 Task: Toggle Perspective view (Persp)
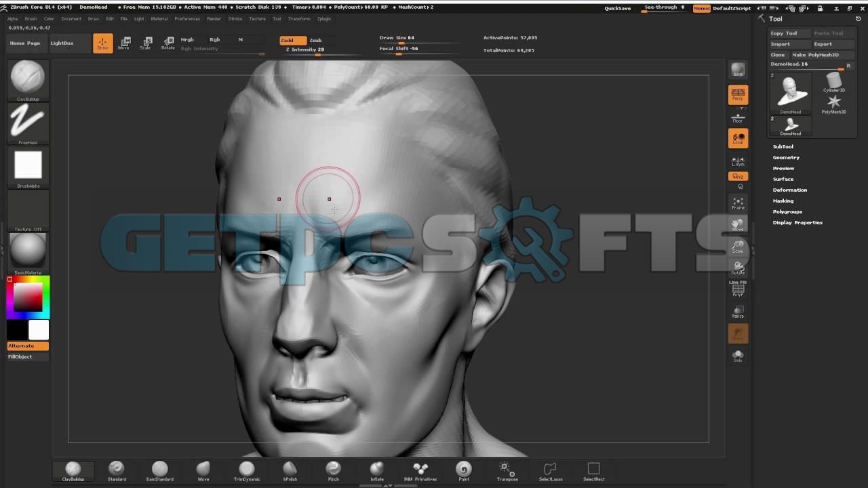pos(738,94)
